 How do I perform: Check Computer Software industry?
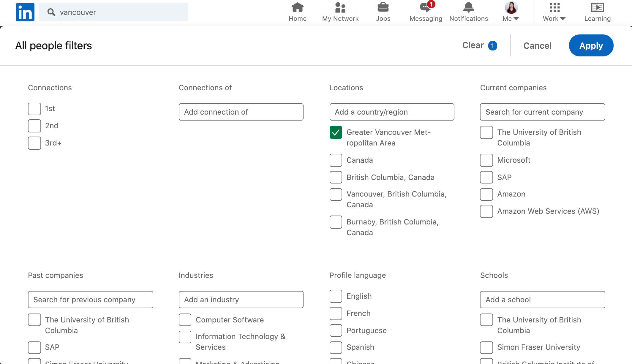(185, 320)
